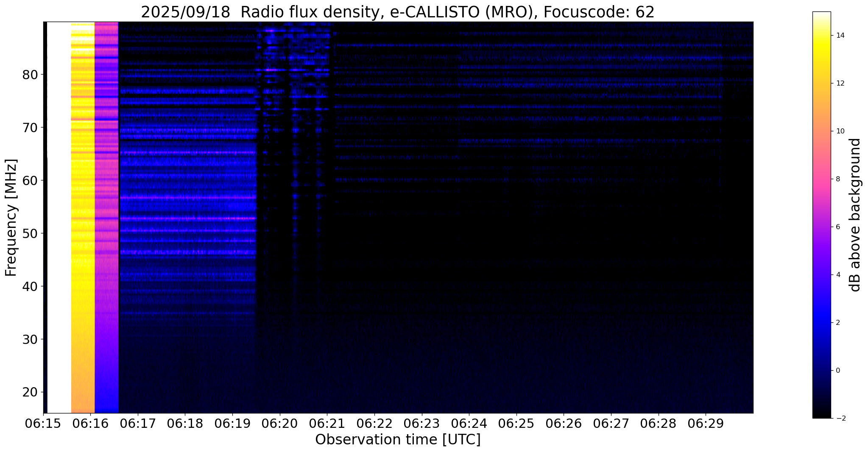Click the 'Observation time [UTC]' x-axis label
The image size is (868, 452).
point(398,440)
